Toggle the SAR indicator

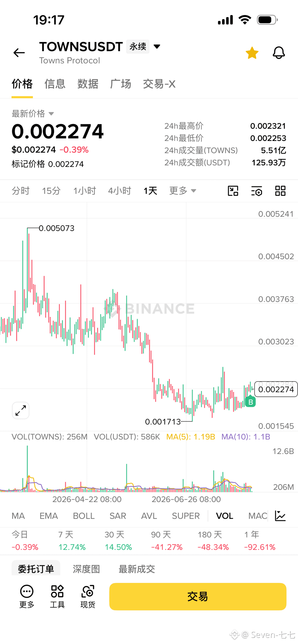coord(118,516)
